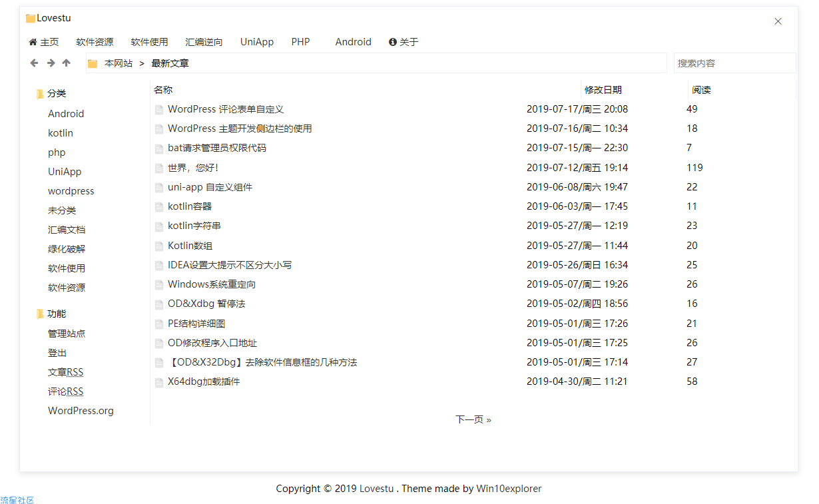The image size is (819, 504).
Task: Click the 阅读 column header
Action: [x=701, y=90]
